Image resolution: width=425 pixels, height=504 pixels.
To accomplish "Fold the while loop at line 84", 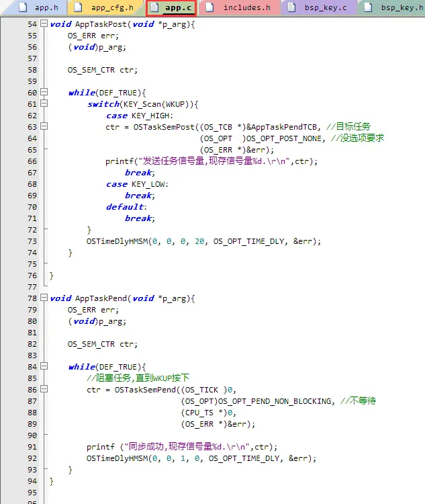I will coord(44,367).
